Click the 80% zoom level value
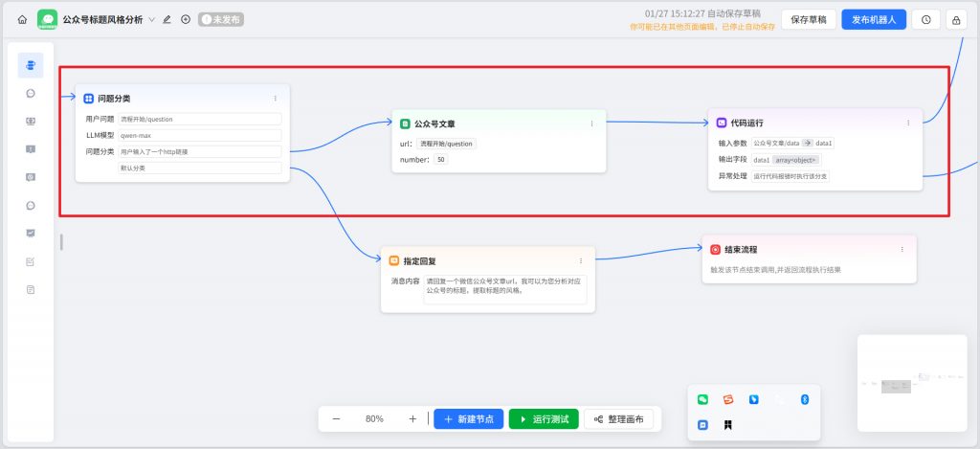 [x=374, y=419]
